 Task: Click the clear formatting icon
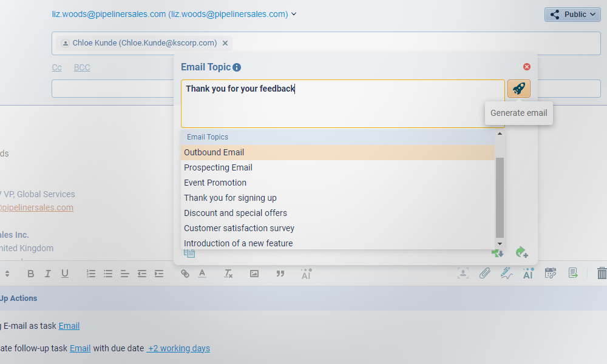click(228, 274)
